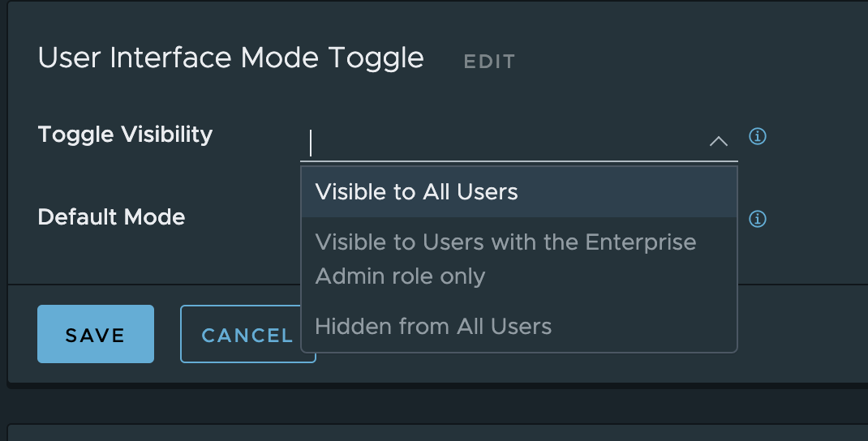Click the info icon beside Default Mode
Screen dimensions: 868x441
click(x=758, y=219)
